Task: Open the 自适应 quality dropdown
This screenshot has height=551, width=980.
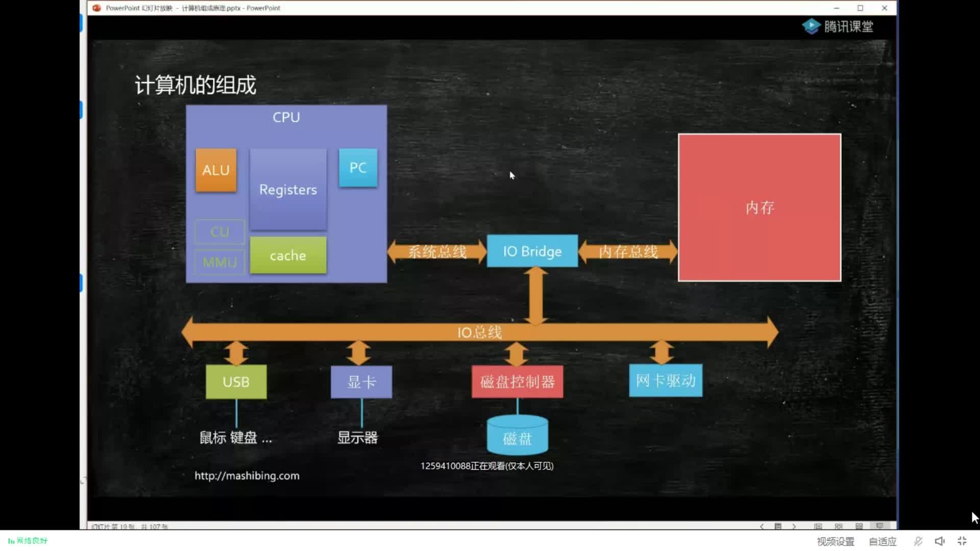Action: pos(883,541)
